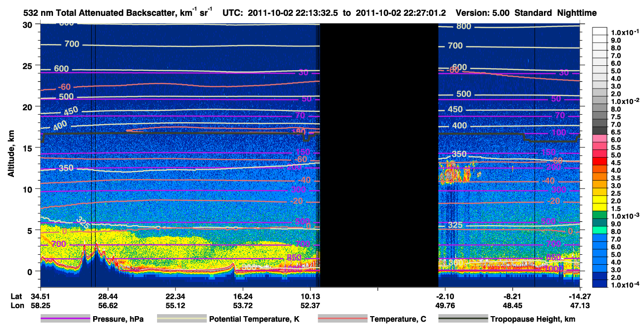The width and height of the screenshot is (644, 330).
Task: Click the 10.13 latitude value
Action: [x=310, y=296]
